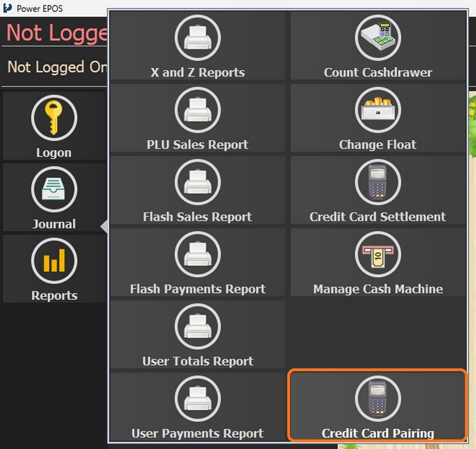Screen dimensions: 476x449
Task: Select the PLU Sales Report label
Action: [198, 145]
